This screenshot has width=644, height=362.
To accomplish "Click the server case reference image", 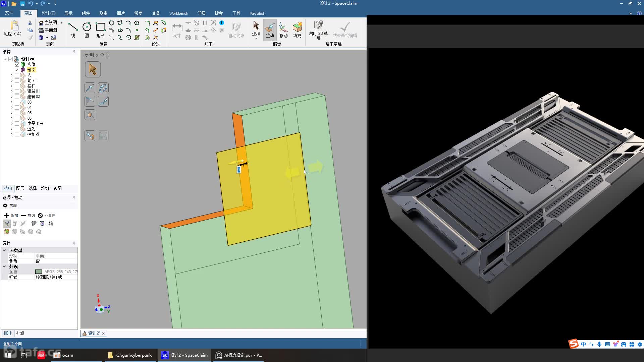I will coord(513,203).
